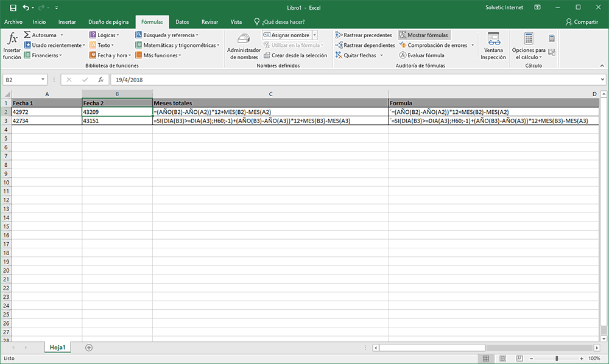Click Ribbon Display Options icon
The width and height of the screenshot is (609, 364).
point(538,7)
